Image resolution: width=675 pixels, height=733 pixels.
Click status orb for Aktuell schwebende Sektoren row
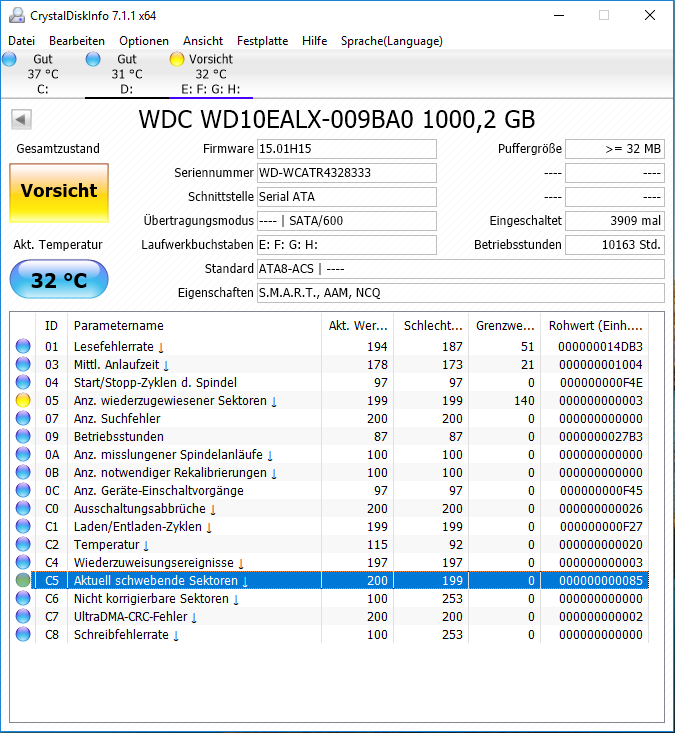pos(23,580)
